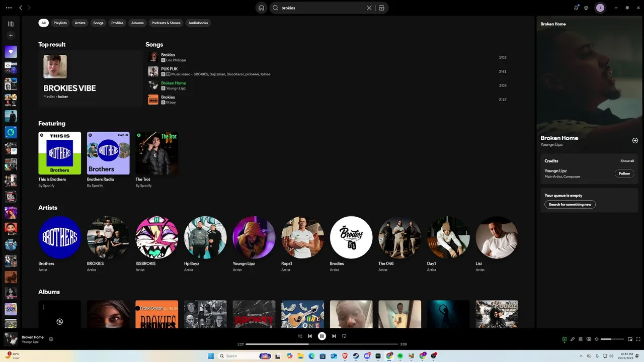644x362 pixels.
Task: Open Spotify icon in Windows taskbar
Action: [400, 356]
